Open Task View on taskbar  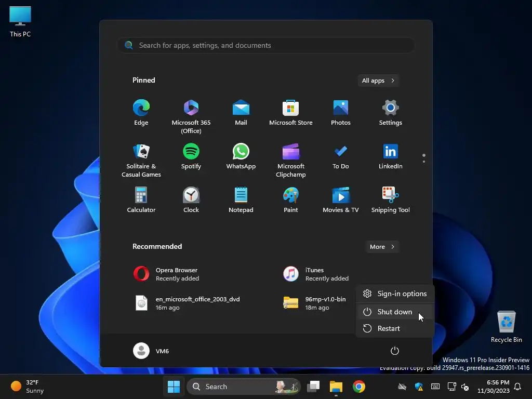[x=313, y=387]
